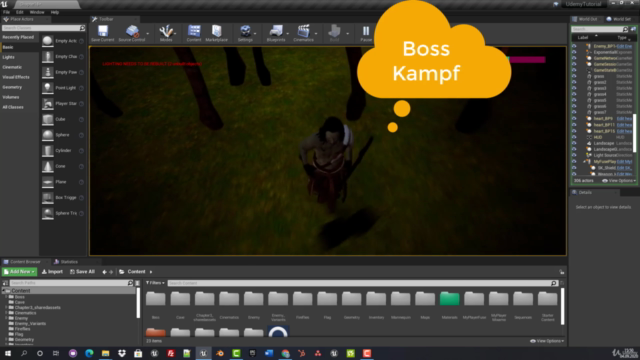Click the Pause playback button
The image size is (640, 360).
pos(366,33)
